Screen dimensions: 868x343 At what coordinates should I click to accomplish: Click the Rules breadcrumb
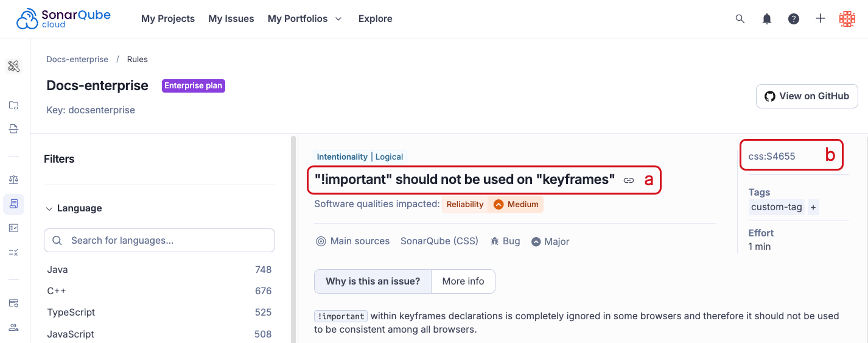tap(138, 60)
